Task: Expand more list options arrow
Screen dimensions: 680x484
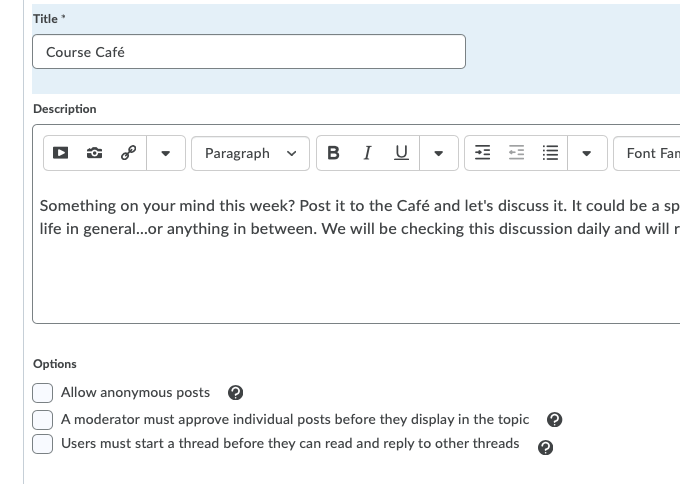Action: click(587, 153)
